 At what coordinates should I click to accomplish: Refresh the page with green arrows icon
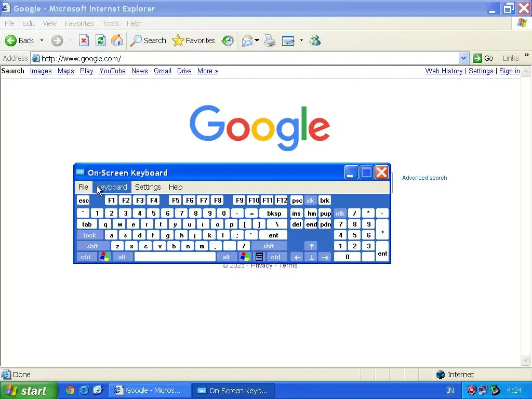point(100,41)
